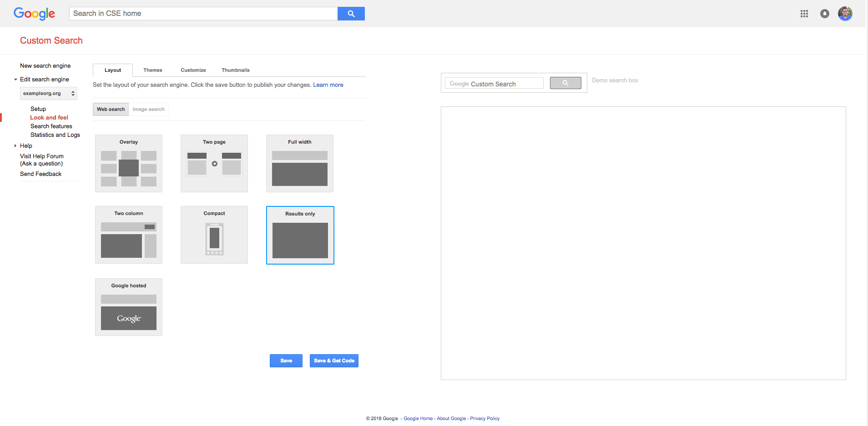Open About Google footer link
Screen dimensions: 868x426
(451, 419)
